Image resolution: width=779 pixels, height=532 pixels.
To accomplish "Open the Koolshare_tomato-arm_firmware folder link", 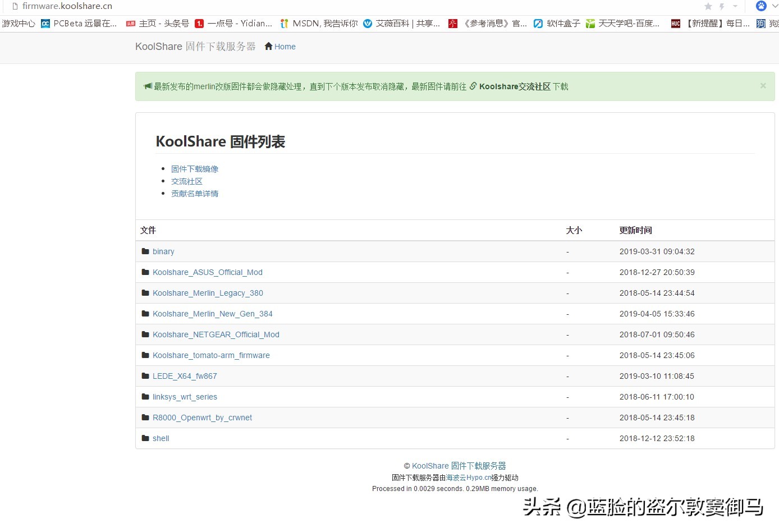I will [211, 355].
